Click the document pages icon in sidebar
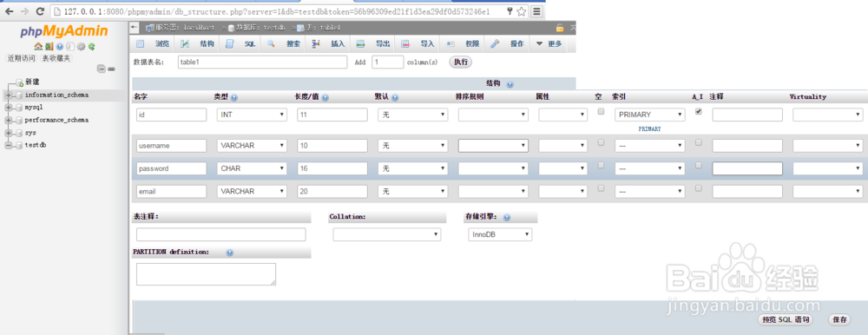 coord(70,47)
